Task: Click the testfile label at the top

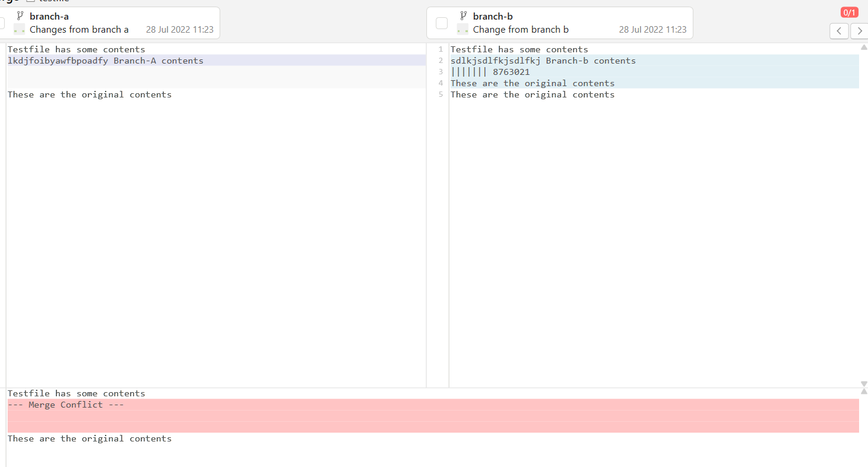Action: (x=53, y=1)
